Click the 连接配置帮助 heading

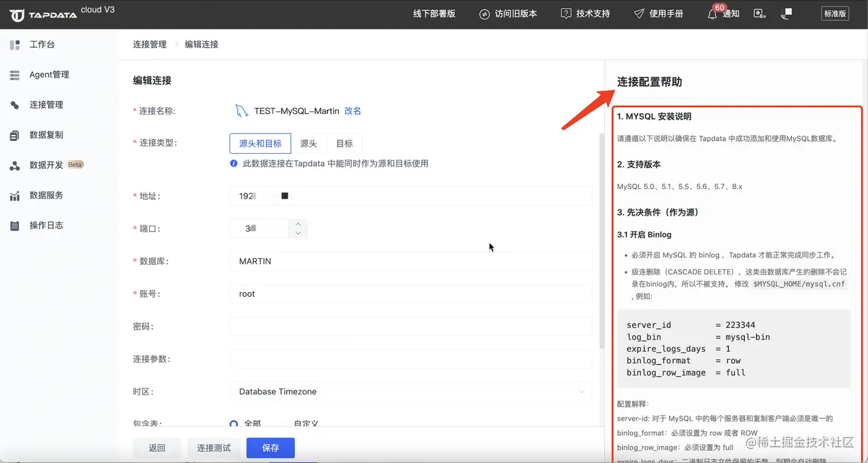click(x=650, y=82)
